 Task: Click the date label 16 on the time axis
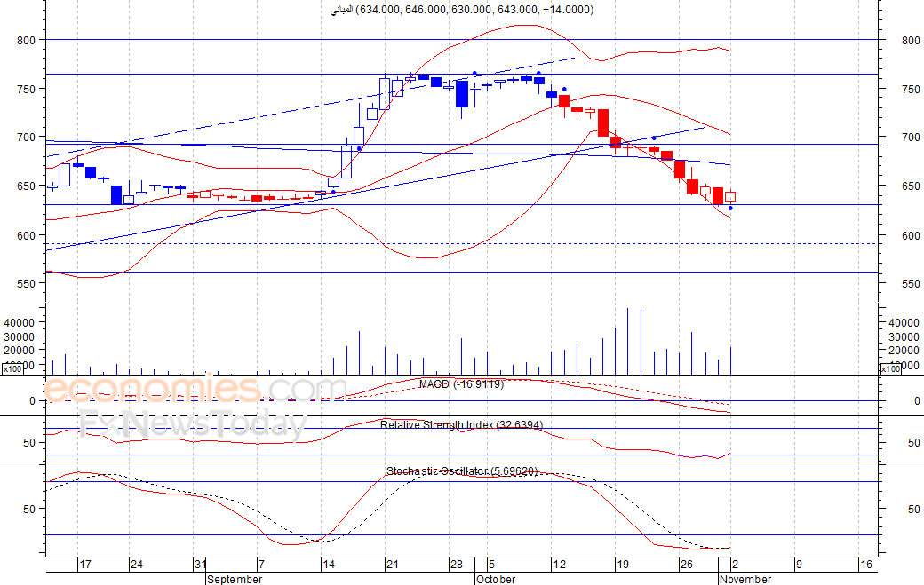(x=865, y=565)
